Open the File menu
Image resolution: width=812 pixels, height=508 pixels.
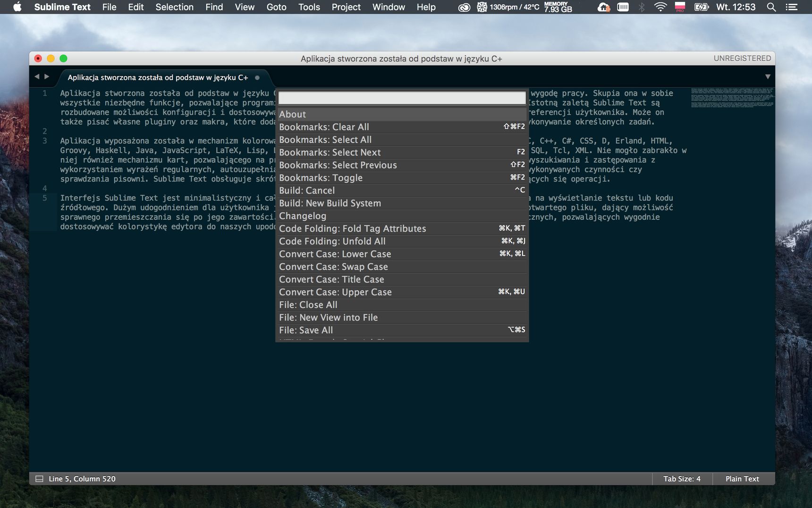click(109, 7)
